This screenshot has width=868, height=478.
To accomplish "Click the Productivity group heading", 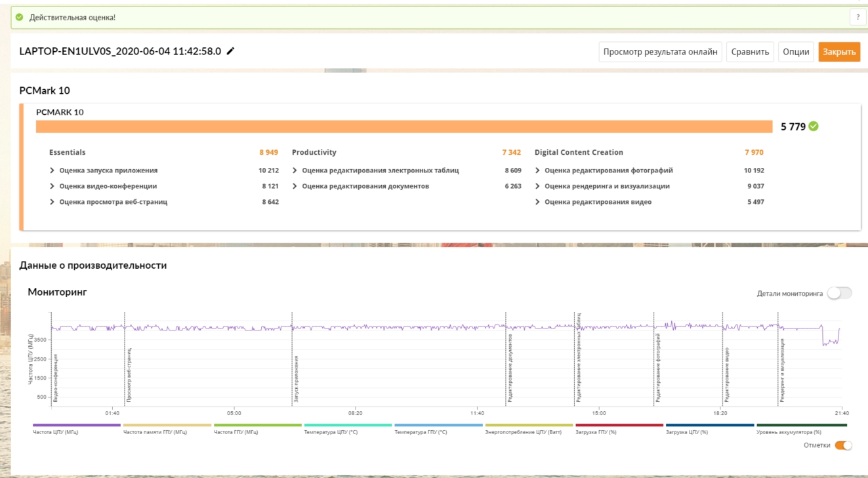I will [314, 152].
